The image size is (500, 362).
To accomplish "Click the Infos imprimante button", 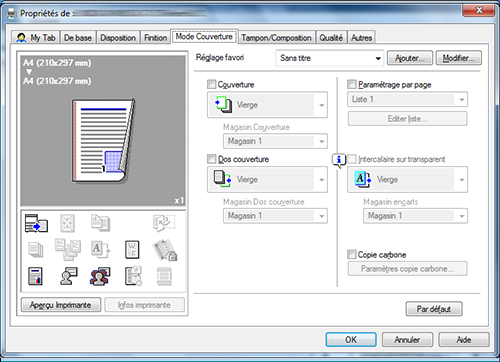I will 144,305.
